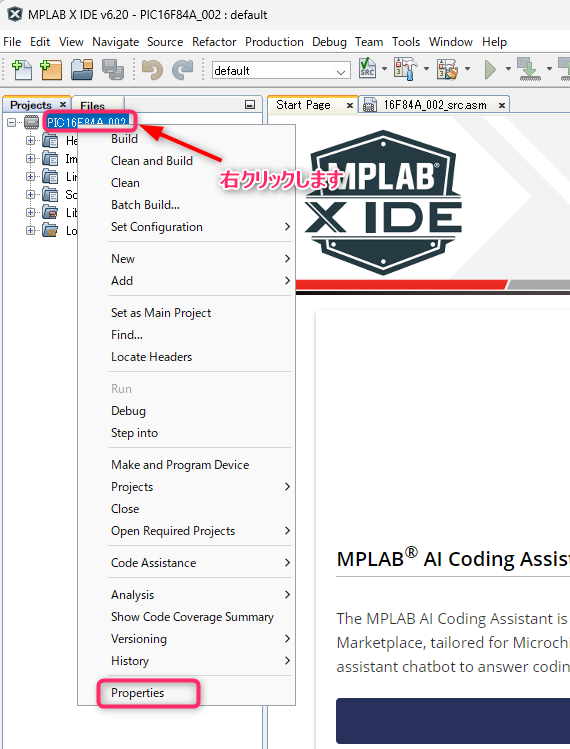This screenshot has width=570, height=749.
Task: Click the Build Project hammer icon
Action: [x=405, y=69]
